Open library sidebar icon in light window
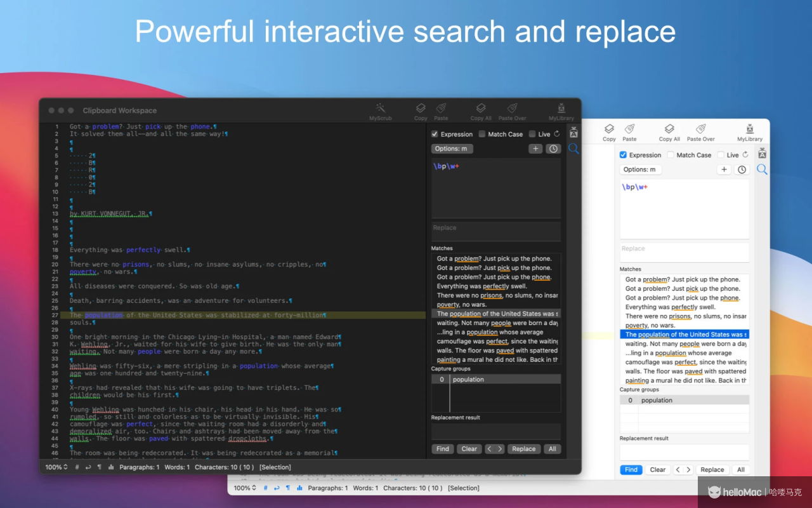 click(x=762, y=154)
